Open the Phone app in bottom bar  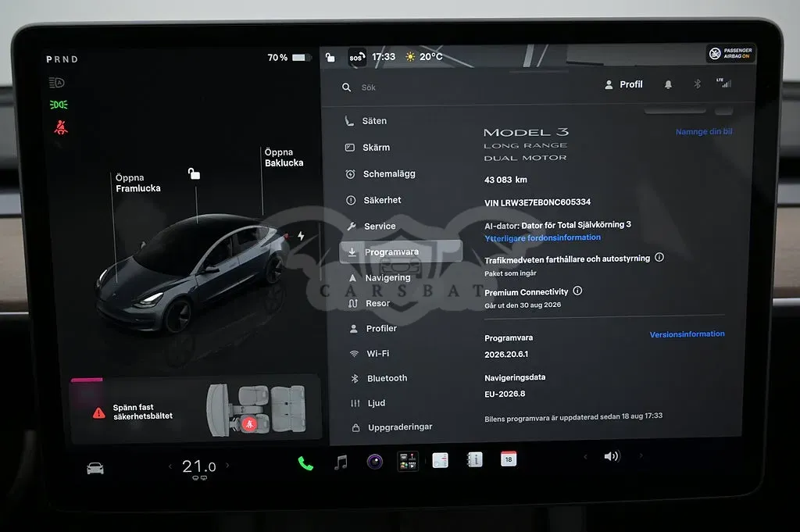(x=305, y=463)
